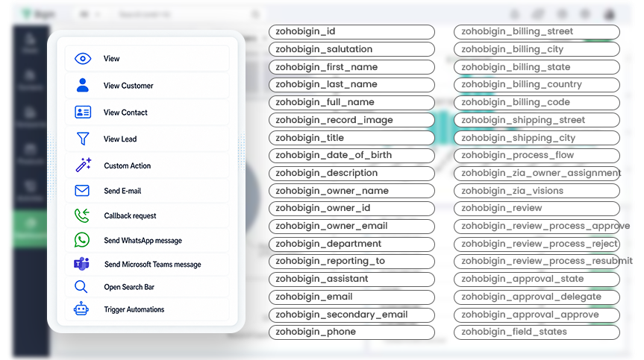644x360 pixels.
Task: Click the zohobigin_zia_owner_assignment tag
Action: coord(537,173)
